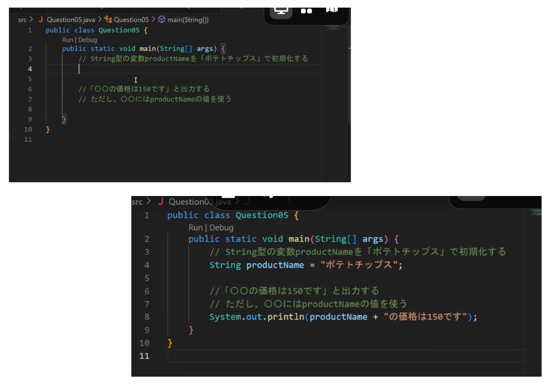Click the empty line 11 in the lower editor
The image size is (553, 392).
click(346, 356)
